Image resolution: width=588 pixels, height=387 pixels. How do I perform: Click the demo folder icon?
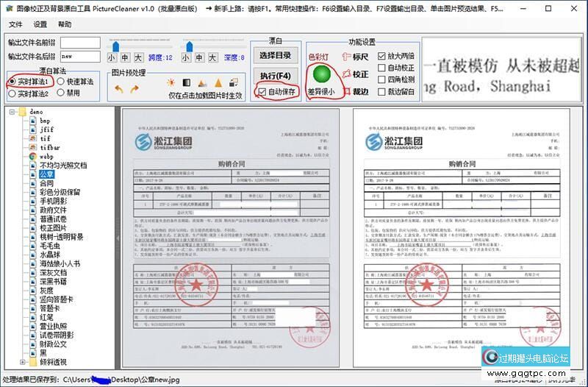[x=23, y=112]
